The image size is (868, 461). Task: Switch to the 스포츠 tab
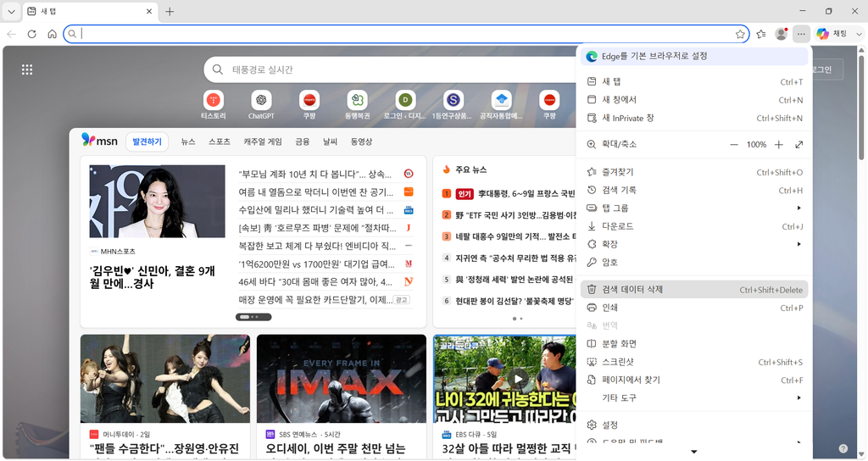point(220,142)
